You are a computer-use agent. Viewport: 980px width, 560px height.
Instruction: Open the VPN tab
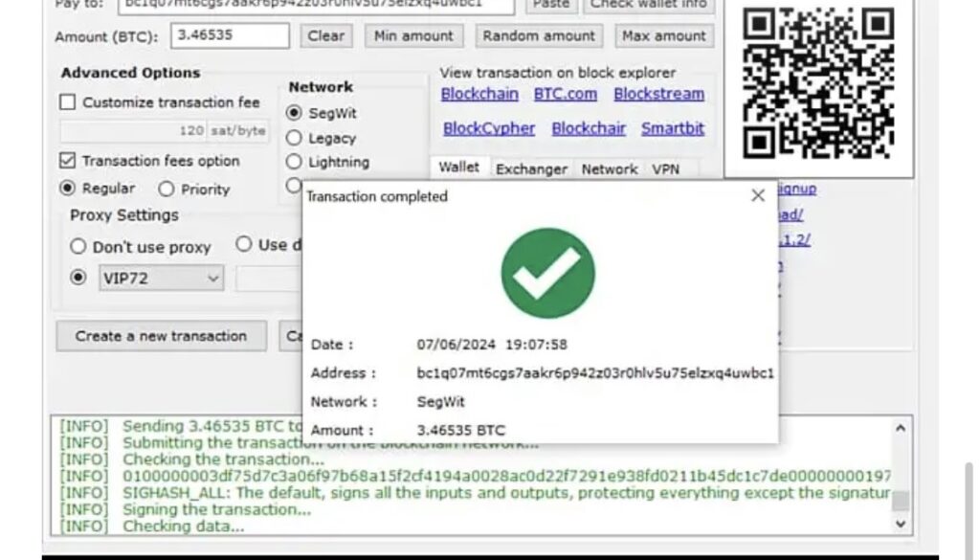(666, 168)
